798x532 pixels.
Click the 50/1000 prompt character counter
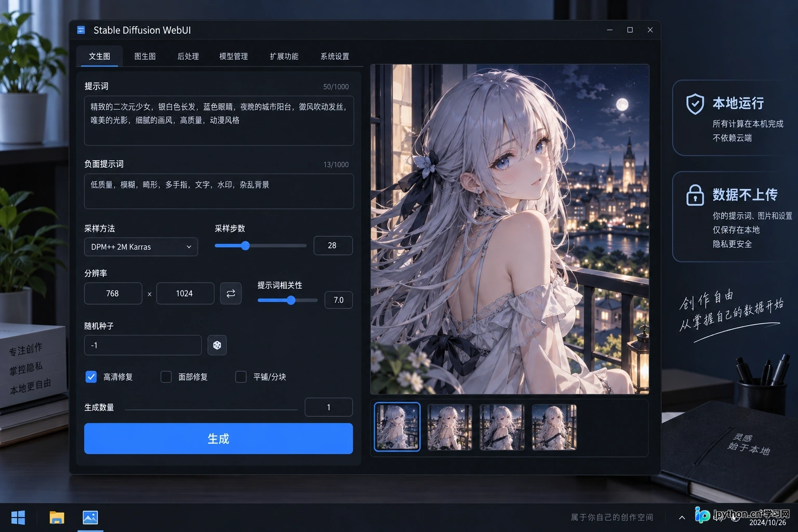336,87
